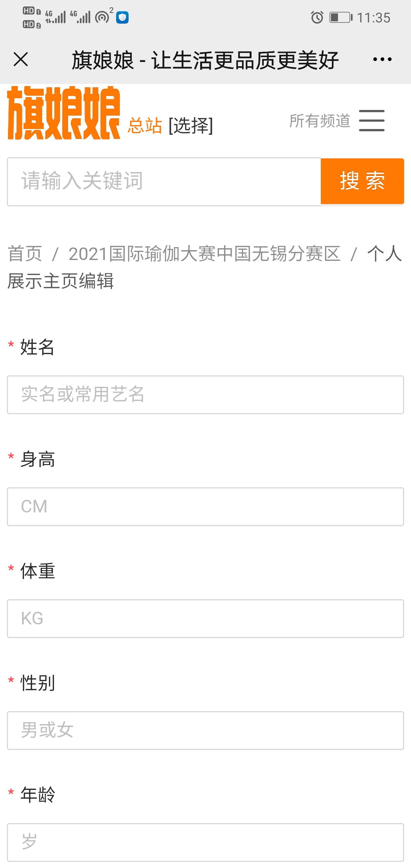Open the [选择] site selector
This screenshot has height=868, width=411.
191,126
